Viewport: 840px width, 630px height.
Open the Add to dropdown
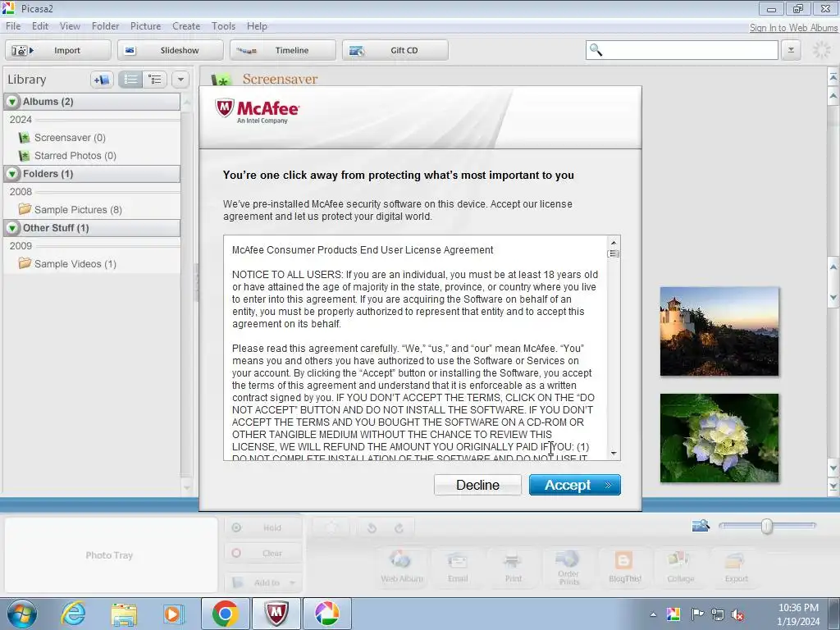[x=262, y=582]
